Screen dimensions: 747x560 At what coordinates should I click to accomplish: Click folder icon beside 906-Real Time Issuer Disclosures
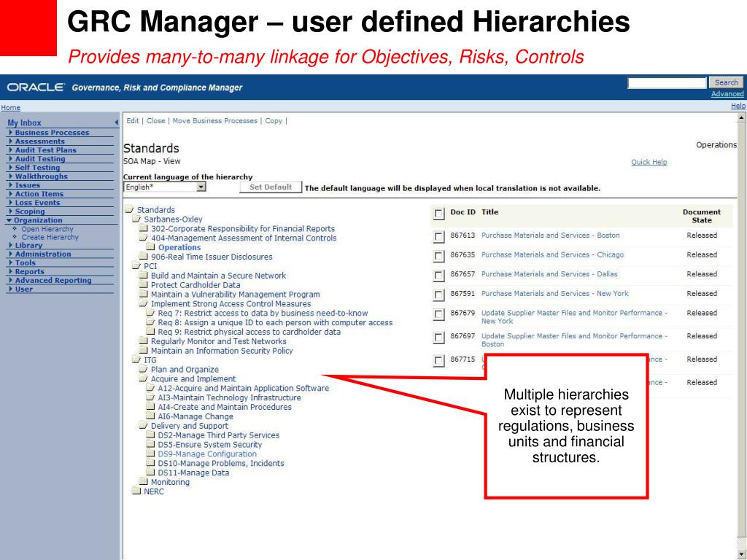pos(144,256)
